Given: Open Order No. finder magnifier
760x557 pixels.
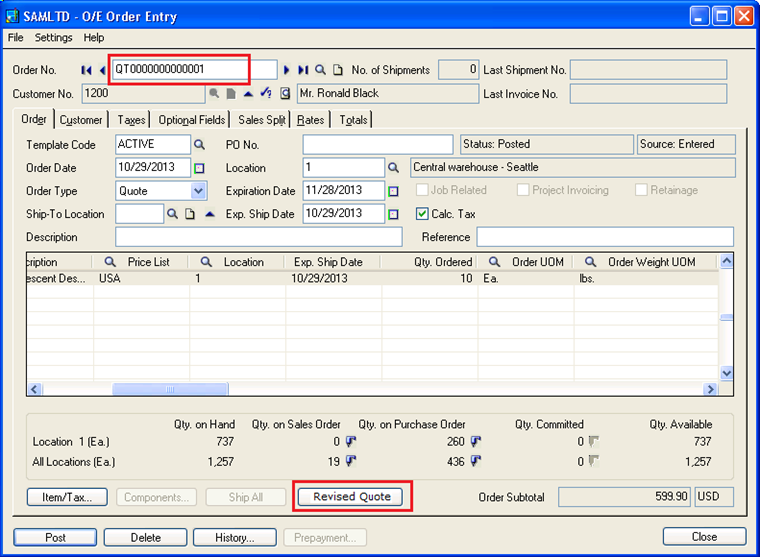Looking at the screenshot, I should pyautogui.click(x=320, y=70).
